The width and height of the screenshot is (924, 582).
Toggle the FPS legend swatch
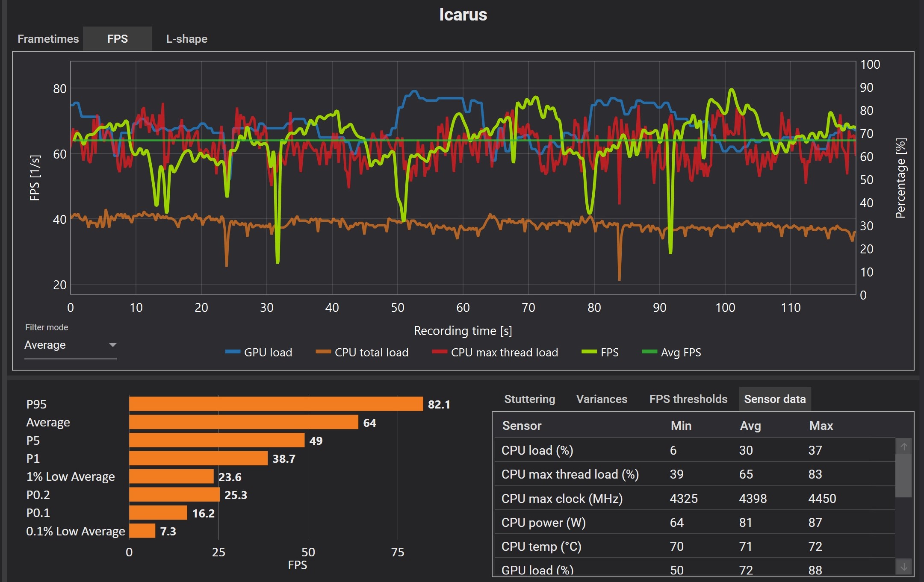(x=589, y=352)
